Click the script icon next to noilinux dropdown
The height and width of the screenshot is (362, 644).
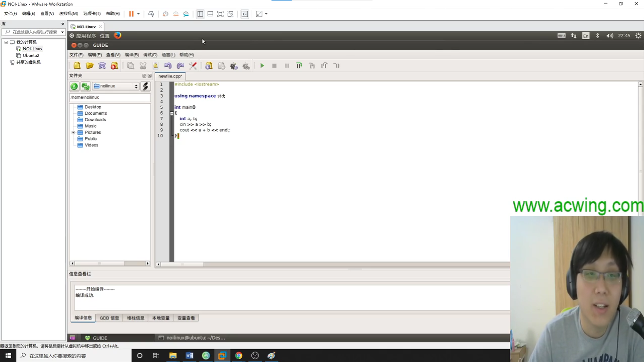coord(145,86)
